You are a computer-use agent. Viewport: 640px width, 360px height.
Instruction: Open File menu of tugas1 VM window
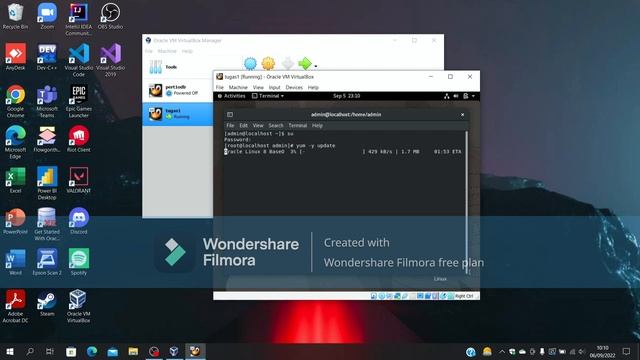point(220,87)
